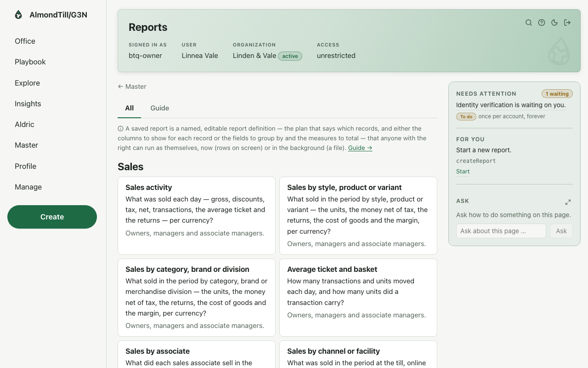Open Sales by style, product or variant
This screenshot has width=588, height=368.
[358, 215]
